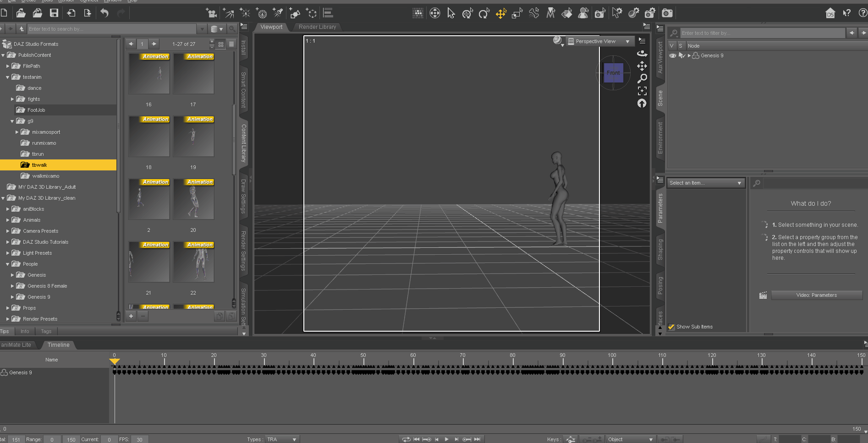Add a new spotlight to scene

point(278,13)
